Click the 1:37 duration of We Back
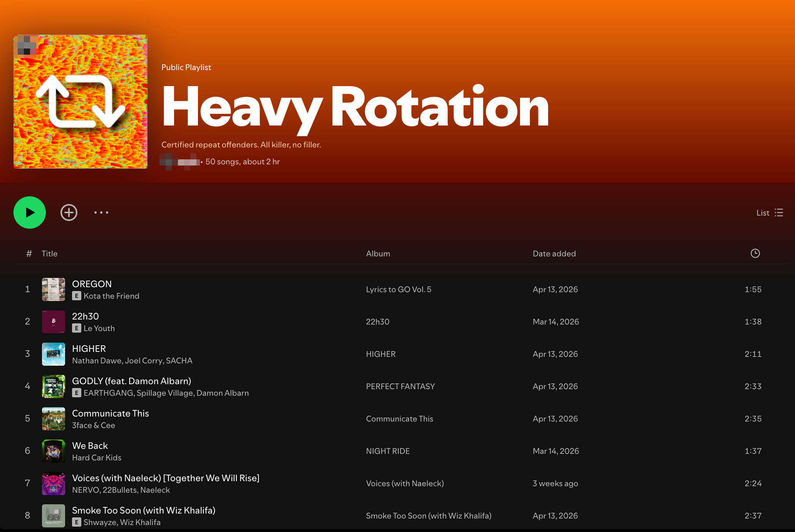Viewport: 795px width, 532px height. [x=753, y=451]
